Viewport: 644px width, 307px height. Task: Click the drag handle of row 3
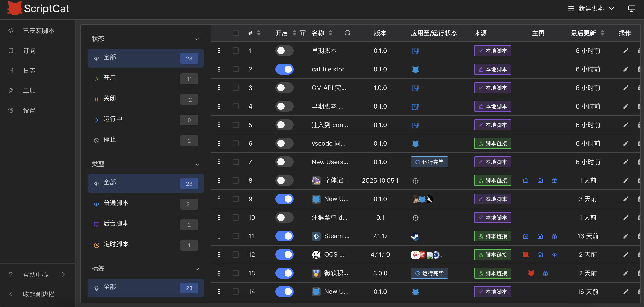pos(219,88)
